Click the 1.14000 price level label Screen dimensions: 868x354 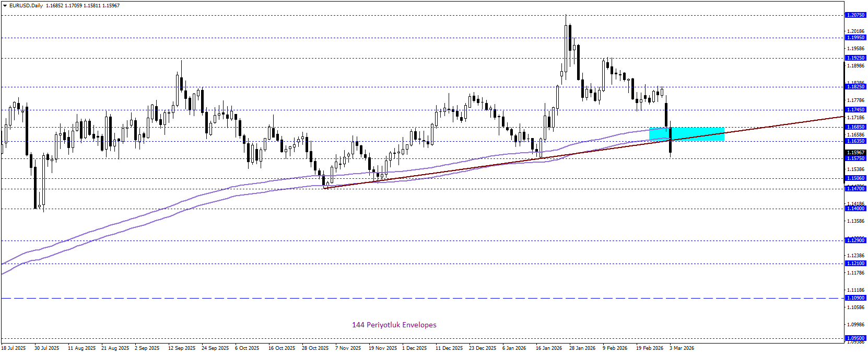point(855,209)
